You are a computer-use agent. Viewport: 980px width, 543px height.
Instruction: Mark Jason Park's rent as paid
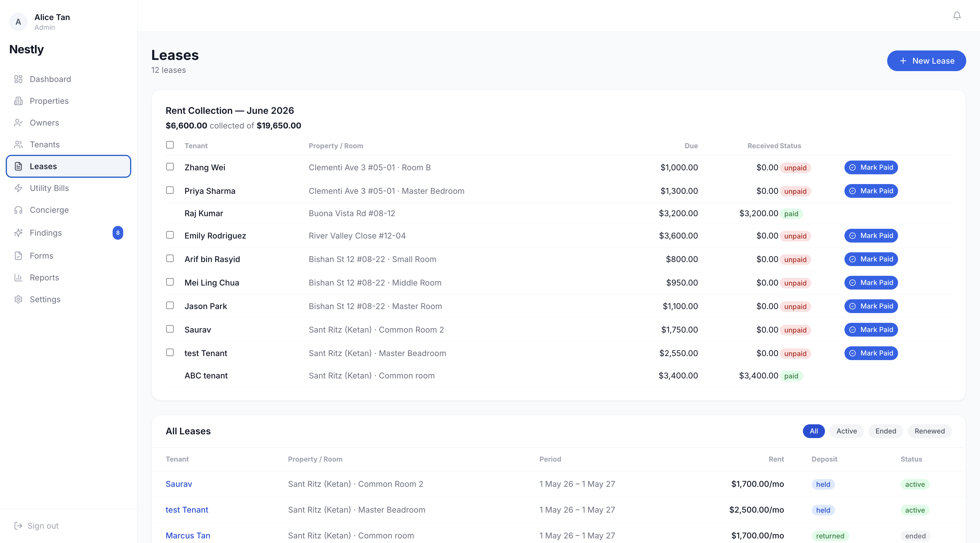pos(871,306)
